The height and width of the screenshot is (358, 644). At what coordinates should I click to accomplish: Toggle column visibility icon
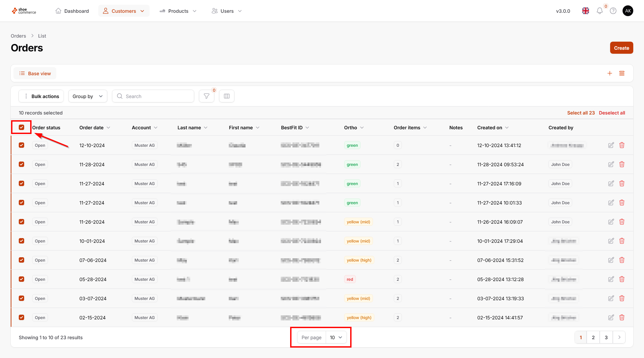click(x=227, y=96)
